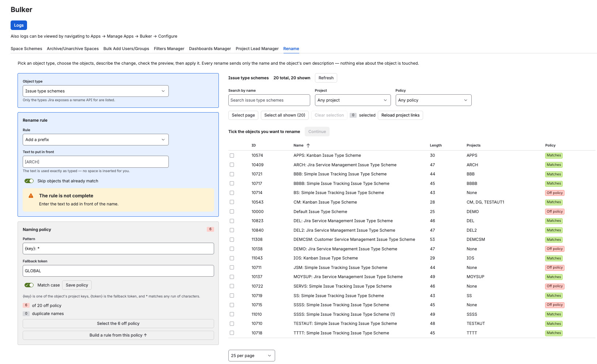Open the Dashboards Manager tab
The height and width of the screenshot is (364, 597).
pos(210,49)
